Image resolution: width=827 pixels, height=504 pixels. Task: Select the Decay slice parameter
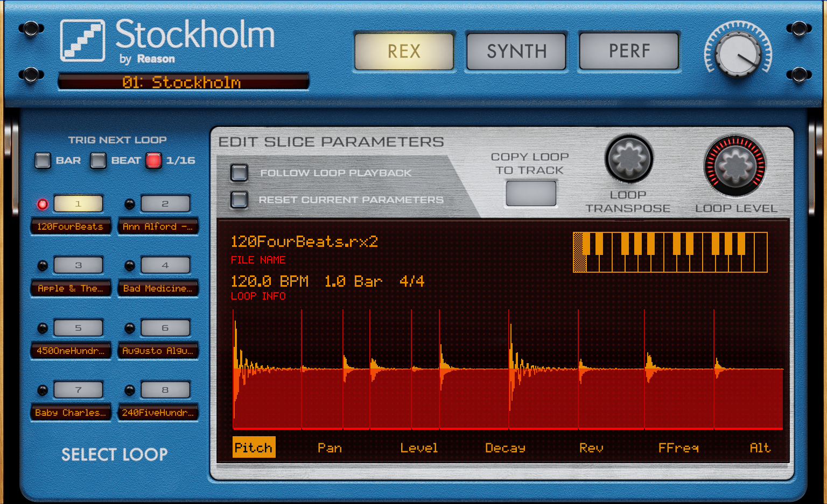pos(505,448)
